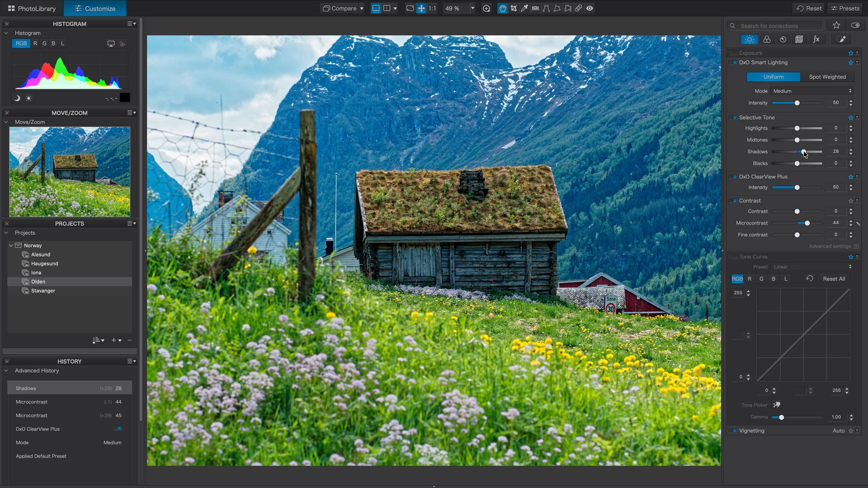868x488 pixels.
Task: Select RGB channel in Histogram
Action: pos(21,43)
